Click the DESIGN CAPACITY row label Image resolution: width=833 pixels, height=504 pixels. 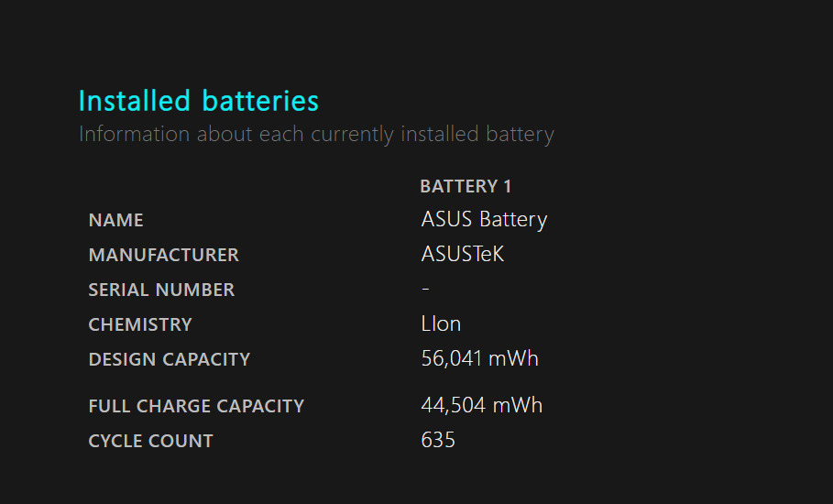click(169, 360)
